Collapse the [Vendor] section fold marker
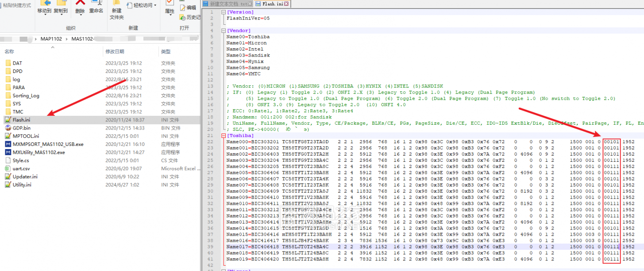This screenshot has width=644, height=271. tap(223, 31)
